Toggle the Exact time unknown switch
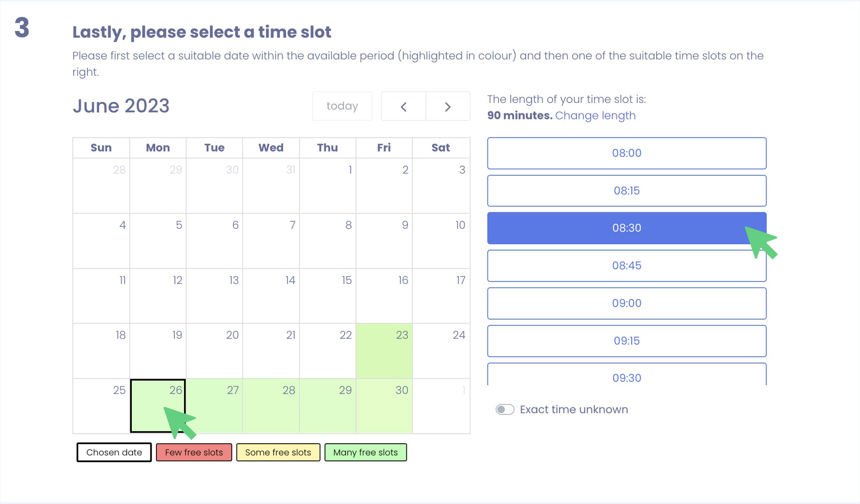860x504 pixels. click(x=505, y=409)
